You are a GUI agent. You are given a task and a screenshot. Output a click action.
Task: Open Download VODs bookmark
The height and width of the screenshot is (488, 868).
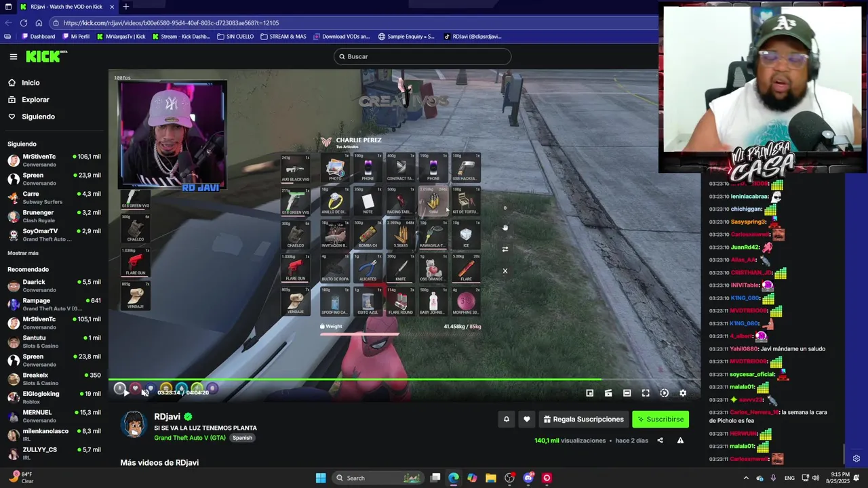point(341,37)
